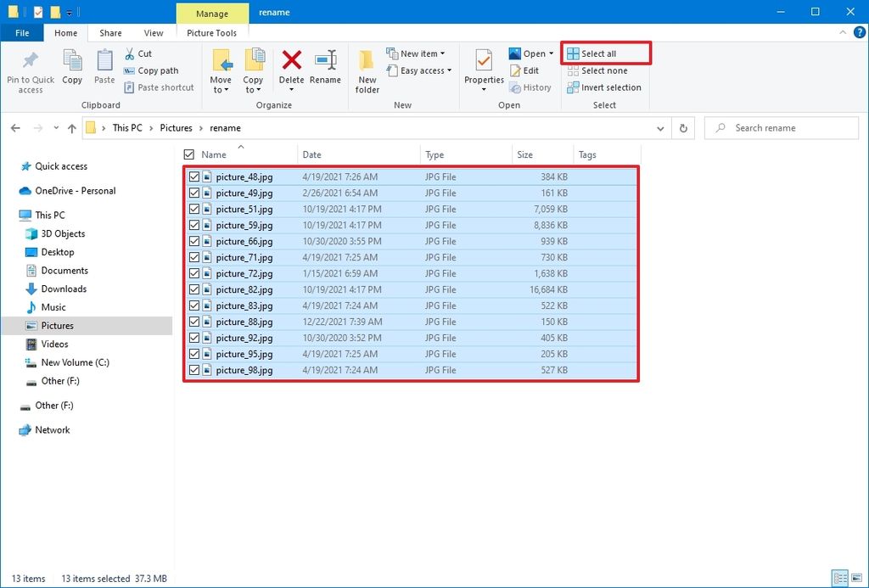Click Select none to deselect files
Viewport: 869px width, 588px height.
pyautogui.click(x=604, y=70)
